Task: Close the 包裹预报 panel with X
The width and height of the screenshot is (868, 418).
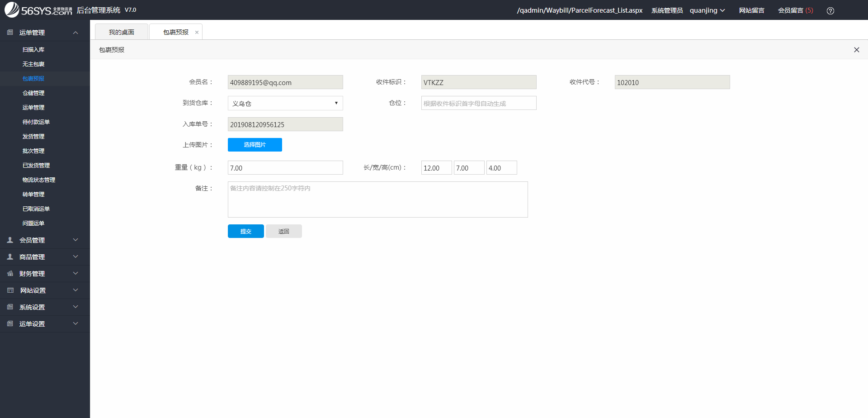Action: click(x=856, y=50)
